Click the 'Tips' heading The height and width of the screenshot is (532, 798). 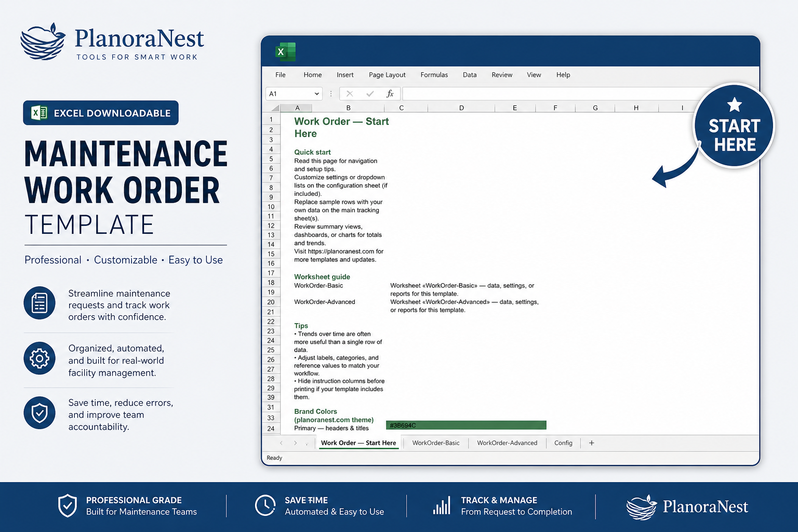pyautogui.click(x=301, y=326)
